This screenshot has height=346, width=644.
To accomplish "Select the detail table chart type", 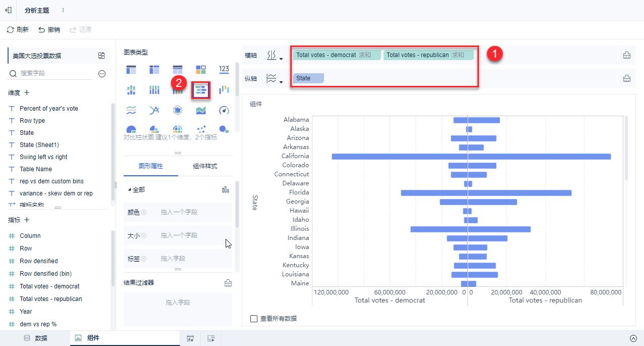I will (178, 69).
